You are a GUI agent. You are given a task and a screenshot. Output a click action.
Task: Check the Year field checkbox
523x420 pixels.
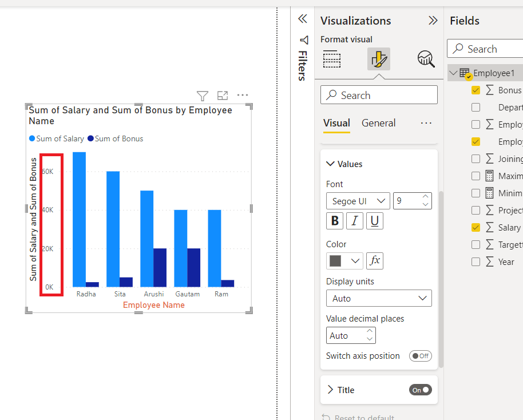(x=476, y=261)
